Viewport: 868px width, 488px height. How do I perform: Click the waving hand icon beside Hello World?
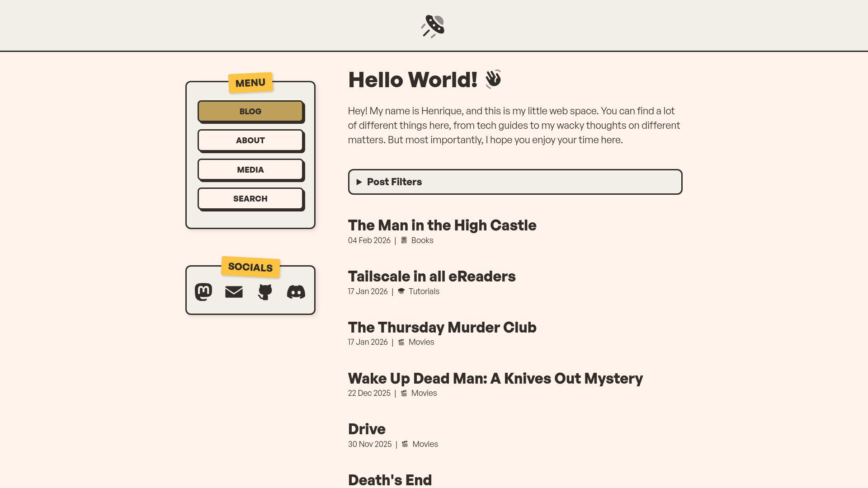tap(493, 79)
